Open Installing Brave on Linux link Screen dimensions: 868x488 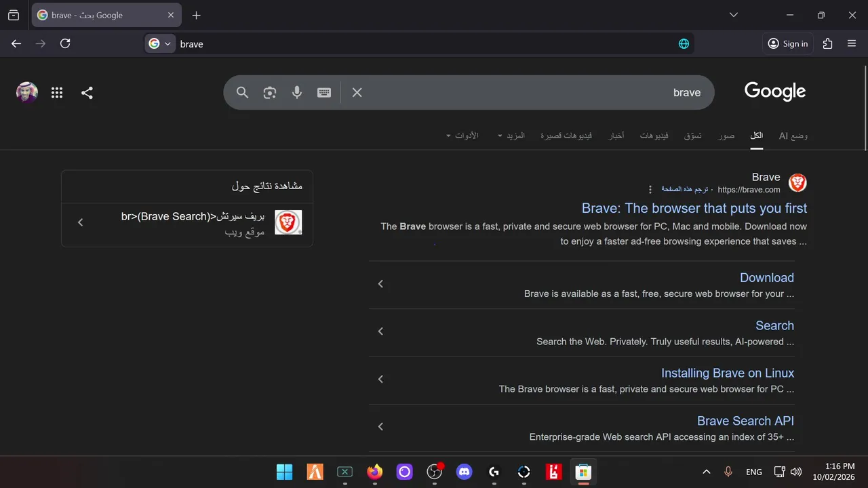(x=728, y=373)
